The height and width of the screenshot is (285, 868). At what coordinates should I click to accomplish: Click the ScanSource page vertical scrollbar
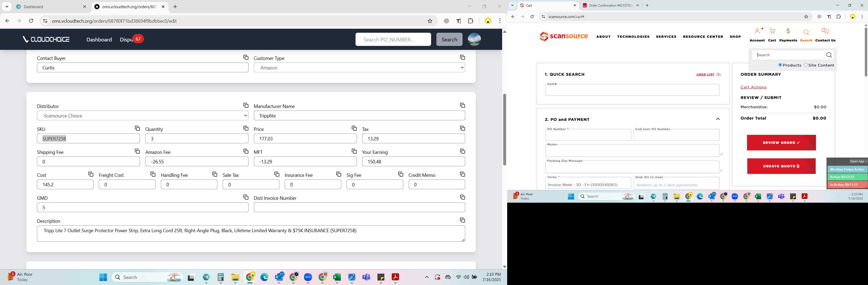[865, 52]
